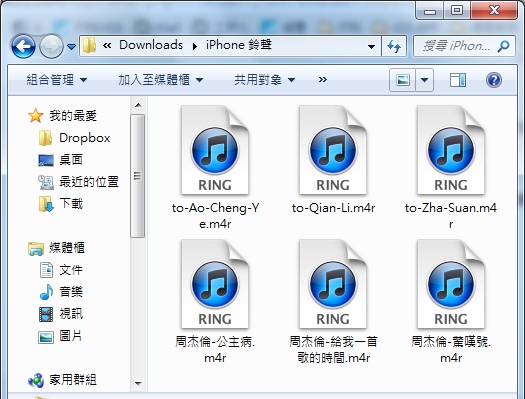Click the 音樂 music note icon
525x399 pixels.
pos(46,292)
